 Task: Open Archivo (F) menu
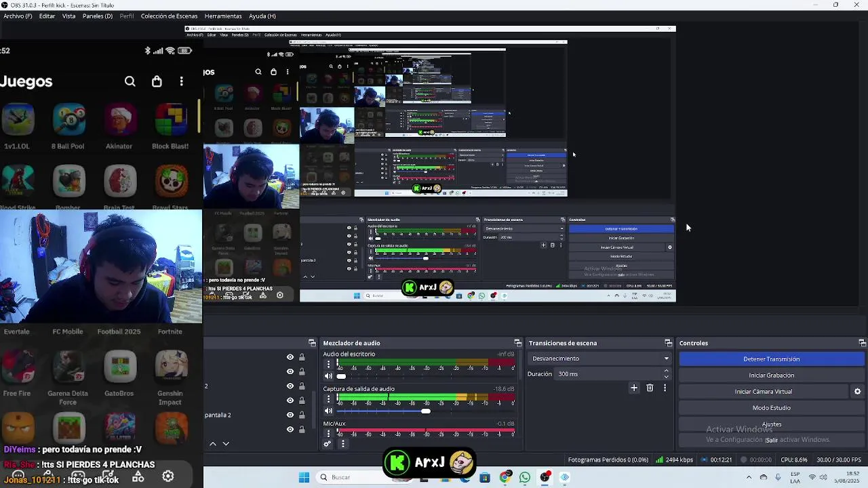(18, 16)
